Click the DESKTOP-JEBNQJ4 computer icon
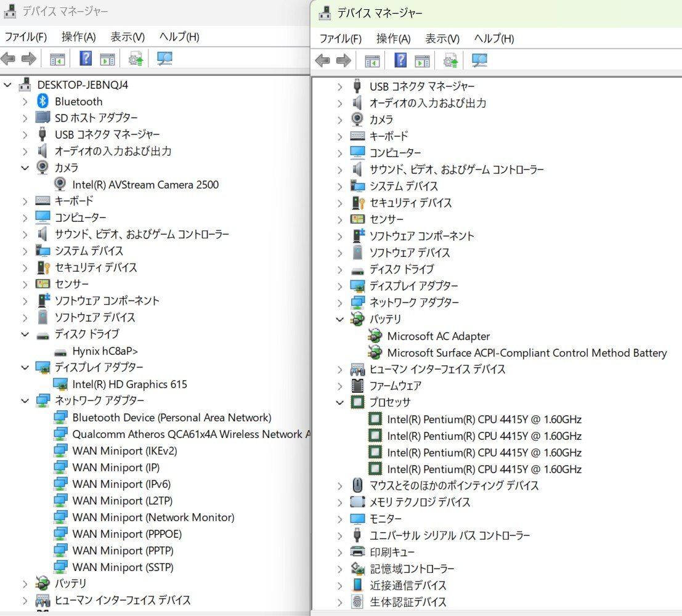682x616 pixels. tap(25, 84)
